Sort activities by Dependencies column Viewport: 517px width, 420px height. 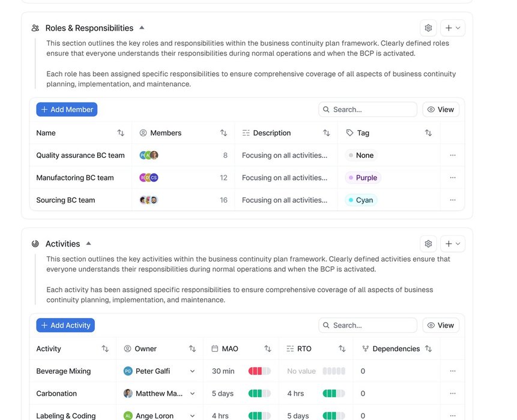tap(428, 349)
